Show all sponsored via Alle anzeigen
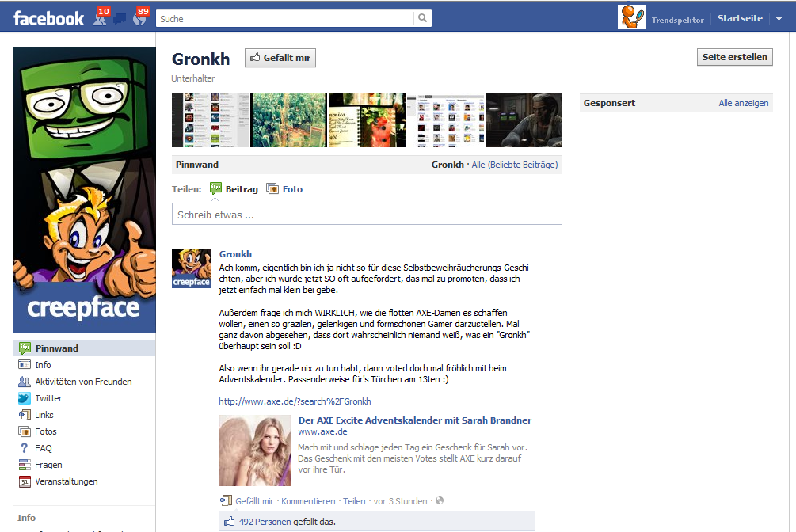The image size is (796, 532). click(x=743, y=103)
